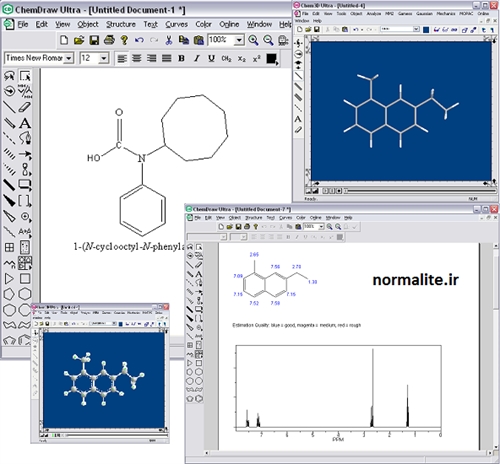Open the Color menu in main ChemDraw window
The height and width of the screenshot is (464, 500).
(x=203, y=24)
